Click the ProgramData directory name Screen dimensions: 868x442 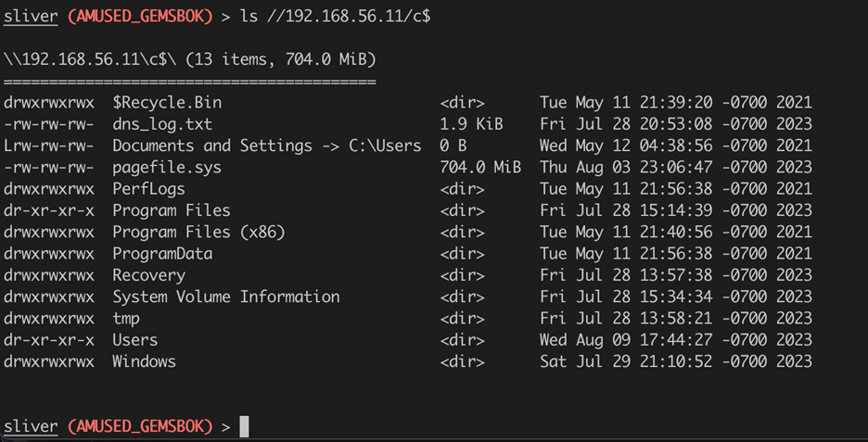tap(162, 253)
